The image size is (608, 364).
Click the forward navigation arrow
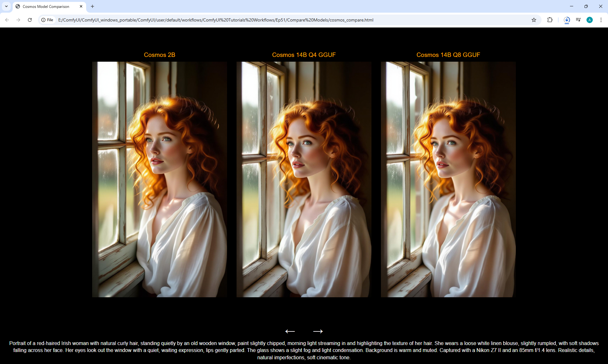click(18, 20)
